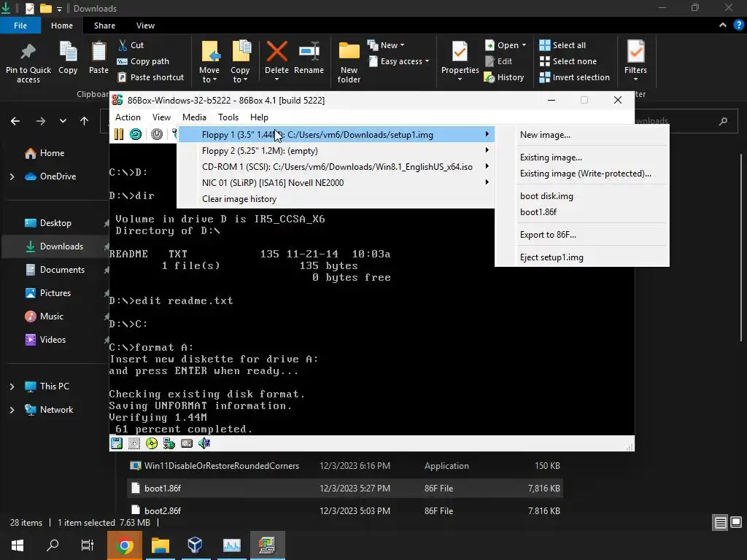Screen dimensions: 747x560
Task: Select Win11DisableOrRestoreRoundedCorners file
Action: coord(345,466)
